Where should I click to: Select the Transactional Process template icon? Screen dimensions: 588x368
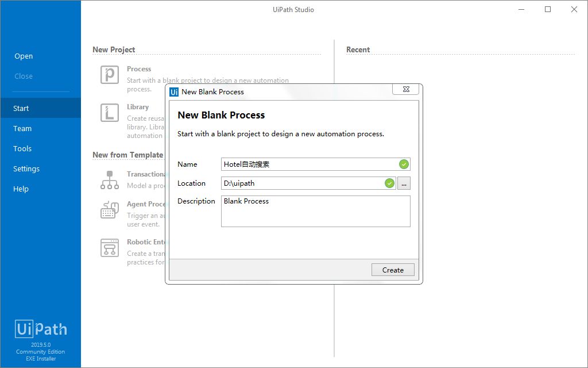[x=110, y=180]
